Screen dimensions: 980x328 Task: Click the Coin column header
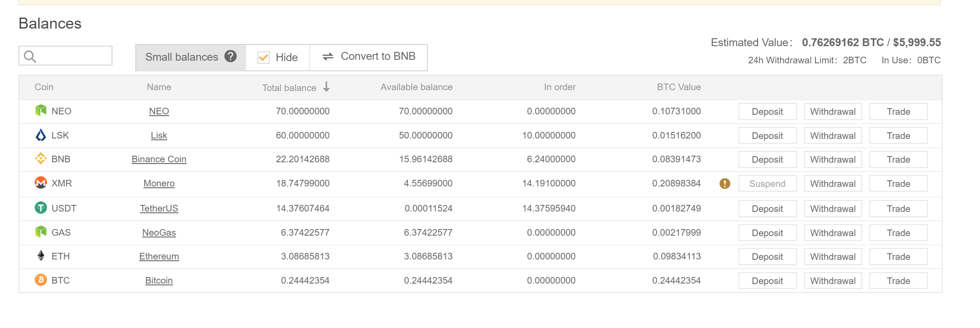click(x=44, y=87)
